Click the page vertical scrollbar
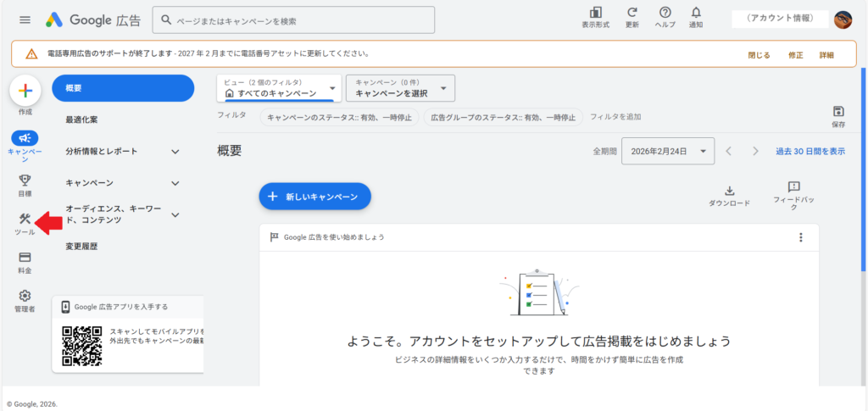The width and height of the screenshot is (868, 411). click(x=865, y=169)
